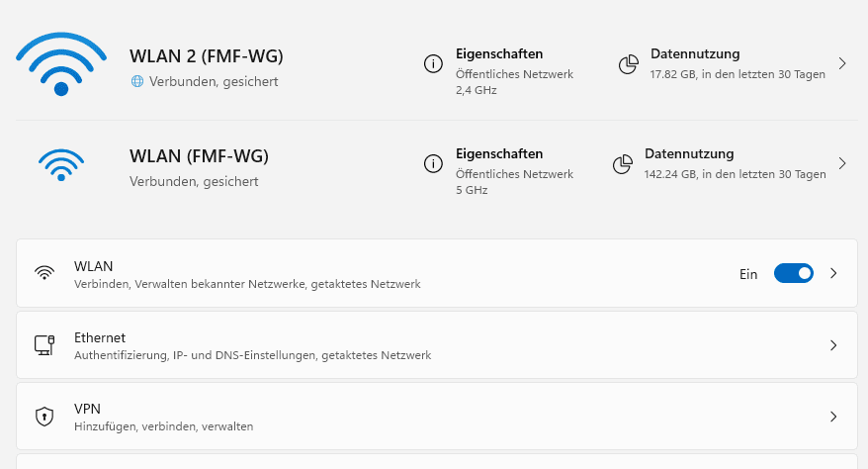Screen dimensions: 868x469
Task: Expand the VPN settings chevron
Action: pos(833,417)
